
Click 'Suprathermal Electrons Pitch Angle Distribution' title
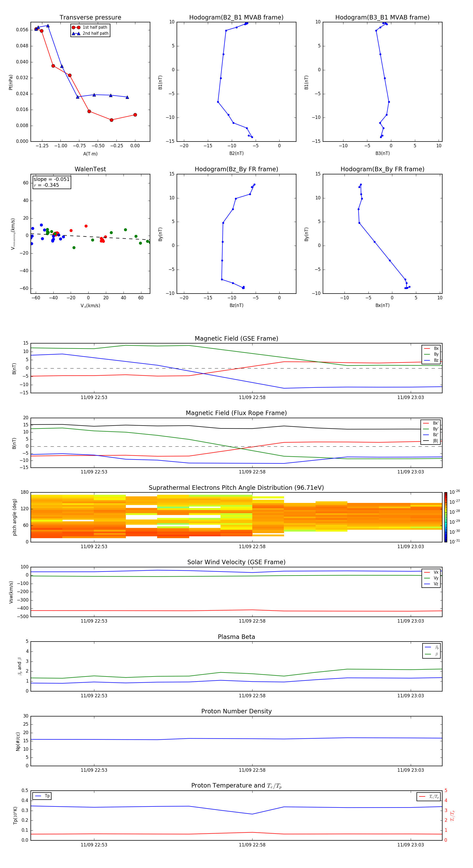click(236, 488)
